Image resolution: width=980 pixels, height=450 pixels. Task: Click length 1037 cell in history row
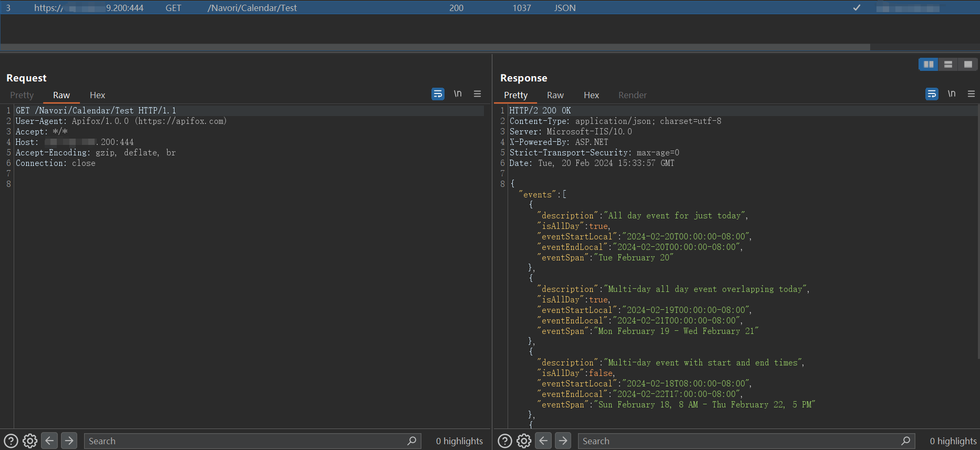pos(522,8)
